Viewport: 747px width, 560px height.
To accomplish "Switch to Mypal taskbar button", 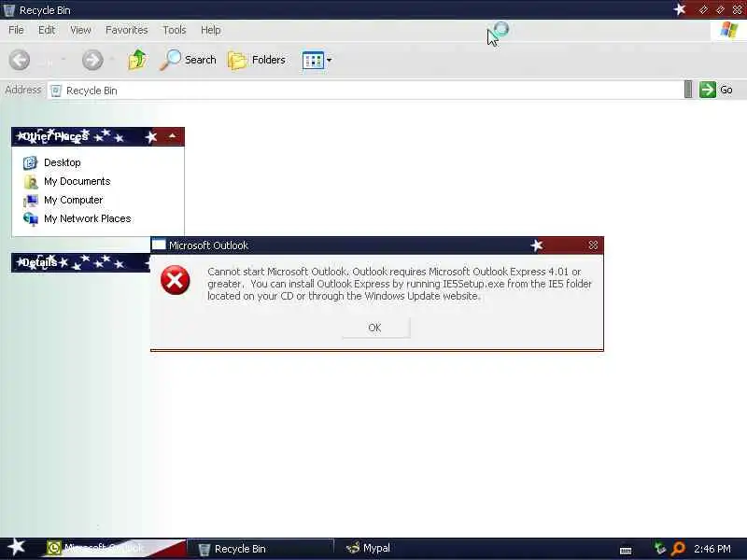I will point(368,548).
